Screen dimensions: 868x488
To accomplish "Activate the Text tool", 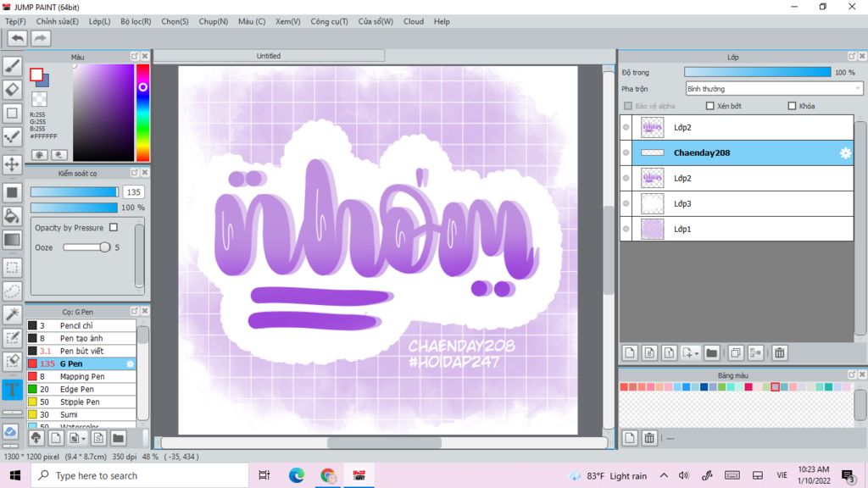I will tap(12, 390).
